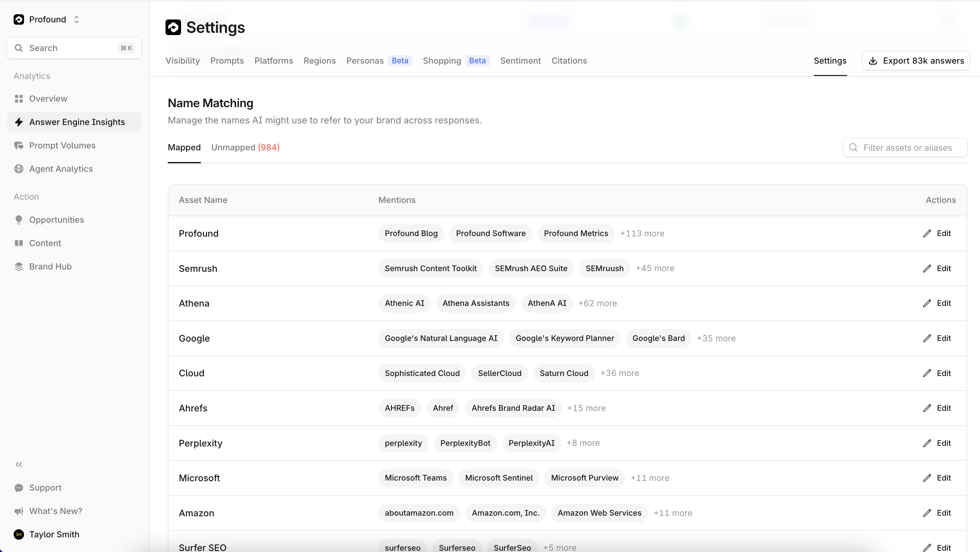Click the Export 83 answers button
This screenshot has width=980, height=552.
[x=915, y=60]
